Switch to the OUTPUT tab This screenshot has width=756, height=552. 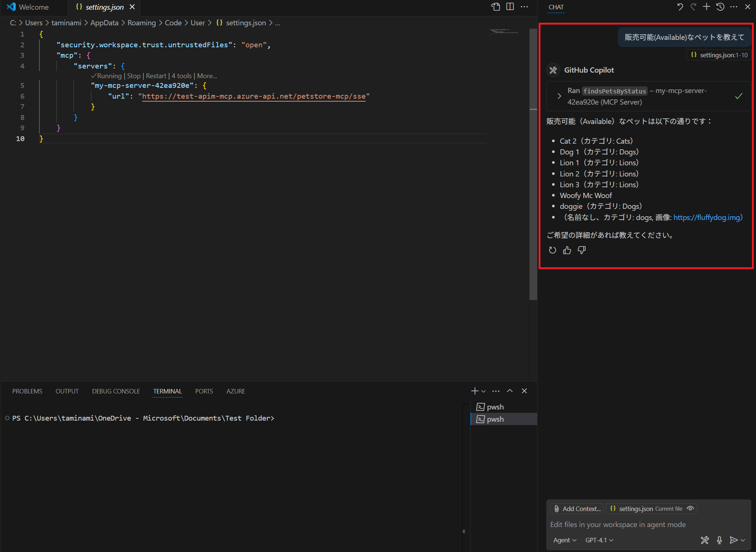coord(67,391)
